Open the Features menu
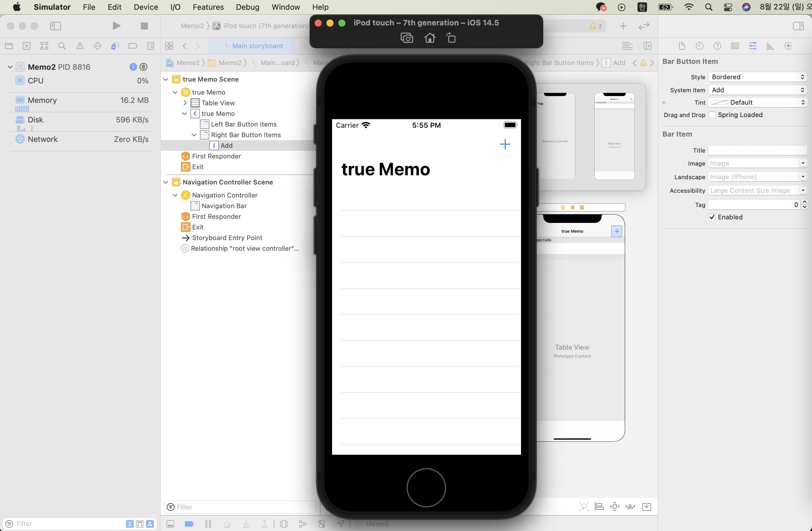The height and width of the screenshot is (531, 812). (x=208, y=7)
